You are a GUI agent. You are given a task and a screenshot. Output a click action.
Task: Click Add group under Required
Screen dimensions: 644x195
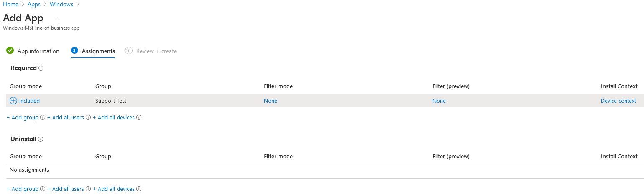[x=23, y=118]
